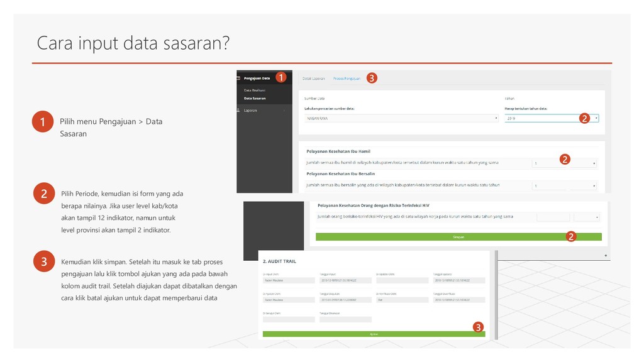Image resolution: width=644 pixels, height=362 pixels.
Task: Click the slide title 'Cara input data sasaran?'
Action: pyautogui.click(x=133, y=43)
